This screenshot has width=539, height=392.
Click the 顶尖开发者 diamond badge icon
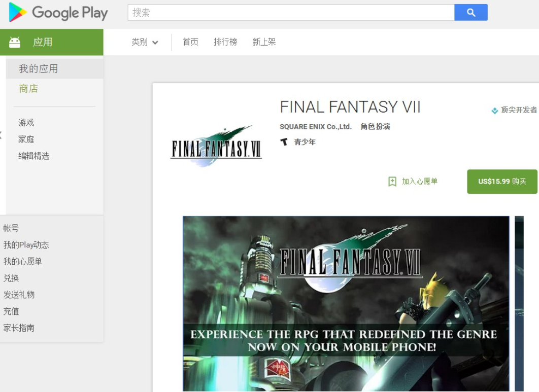click(495, 110)
